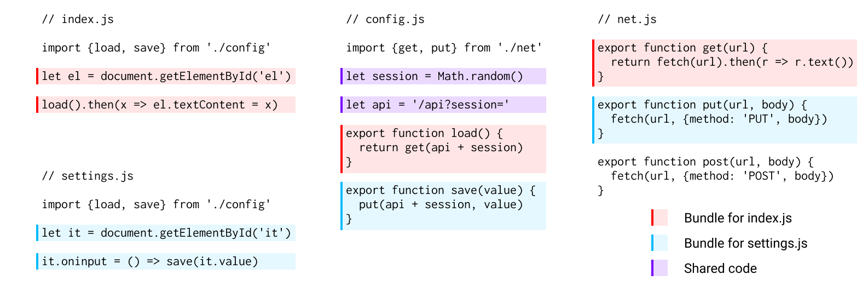Click the blue Bundle for settings.js legend swatch

coord(659,243)
